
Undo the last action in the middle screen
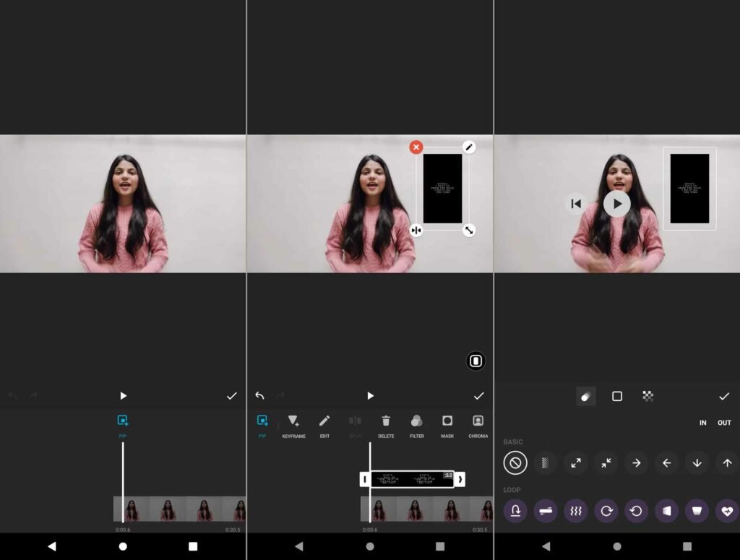tap(259, 395)
